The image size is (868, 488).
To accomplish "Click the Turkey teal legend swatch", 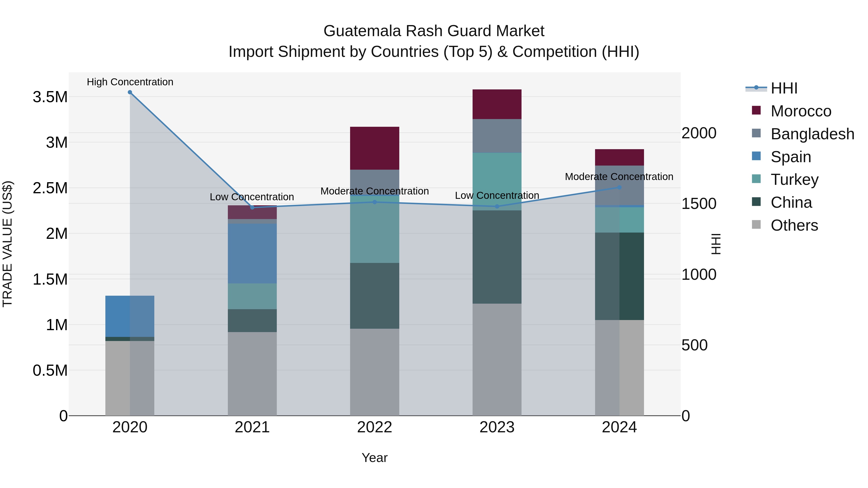I will [756, 179].
